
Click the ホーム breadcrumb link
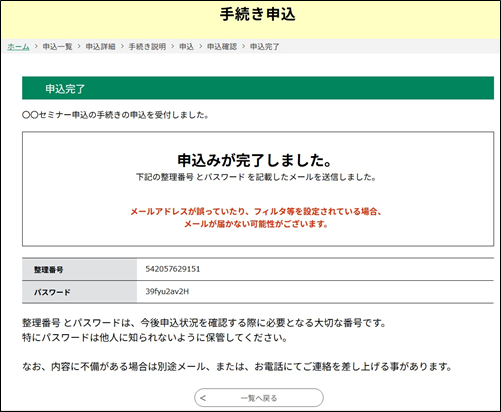pos(18,46)
